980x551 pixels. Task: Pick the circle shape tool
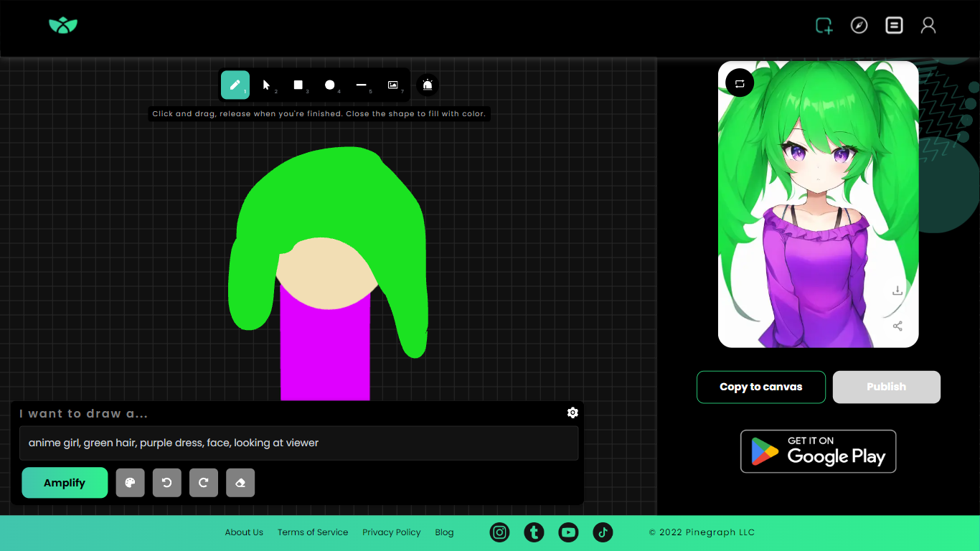coord(329,85)
